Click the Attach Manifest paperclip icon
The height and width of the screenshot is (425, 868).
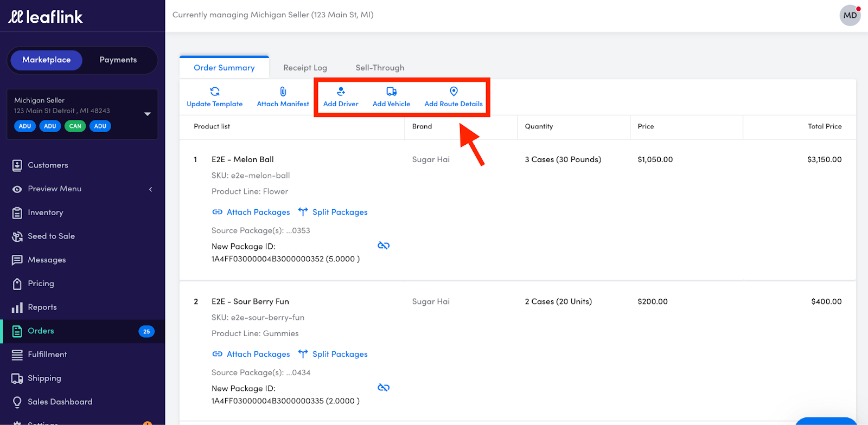(x=283, y=91)
